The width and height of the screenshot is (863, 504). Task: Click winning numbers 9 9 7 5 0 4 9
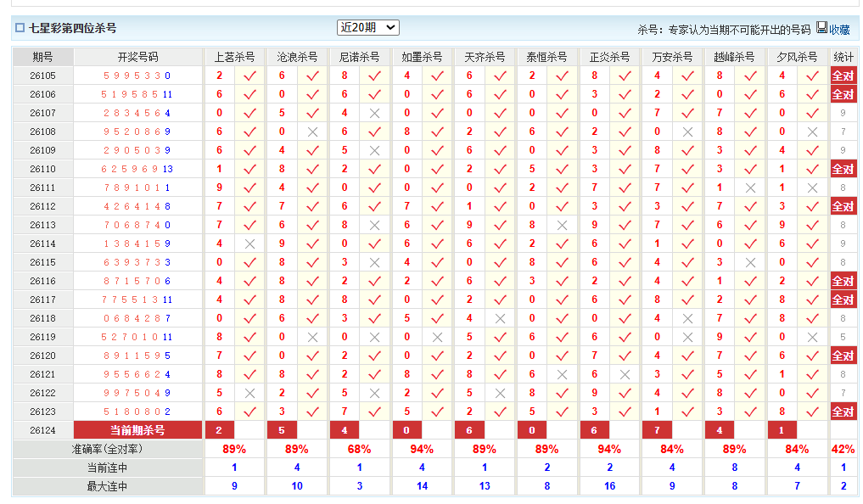pyautogui.click(x=137, y=393)
